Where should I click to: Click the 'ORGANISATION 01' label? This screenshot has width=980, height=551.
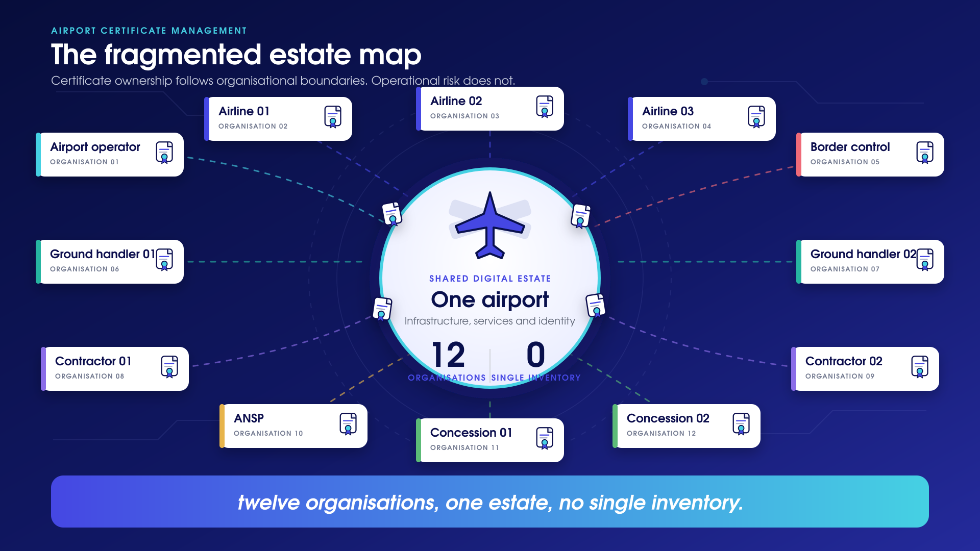[x=85, y=162]
